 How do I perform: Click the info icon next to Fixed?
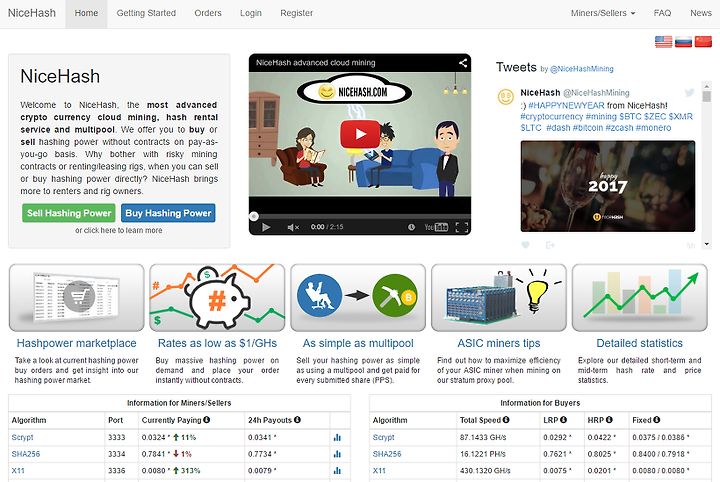pos(657,420)
